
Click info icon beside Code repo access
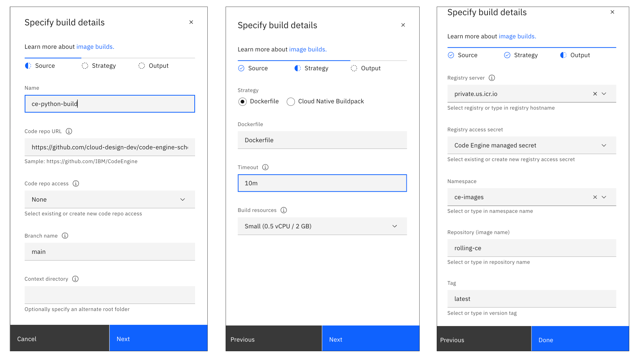[76, 184]
